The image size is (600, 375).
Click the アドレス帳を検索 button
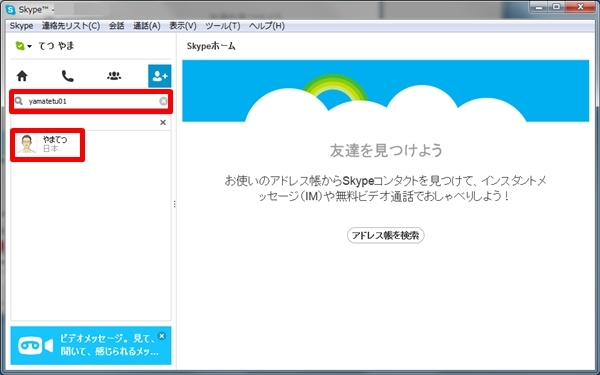click(386, 235)
